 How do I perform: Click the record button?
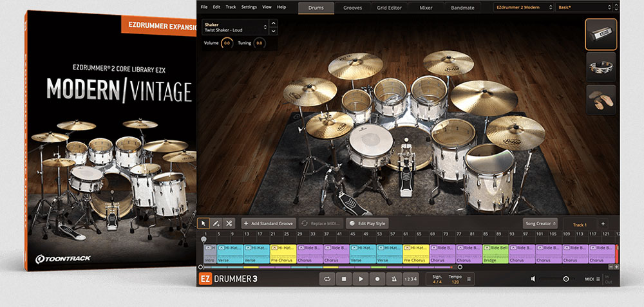(x=377, y=279)
